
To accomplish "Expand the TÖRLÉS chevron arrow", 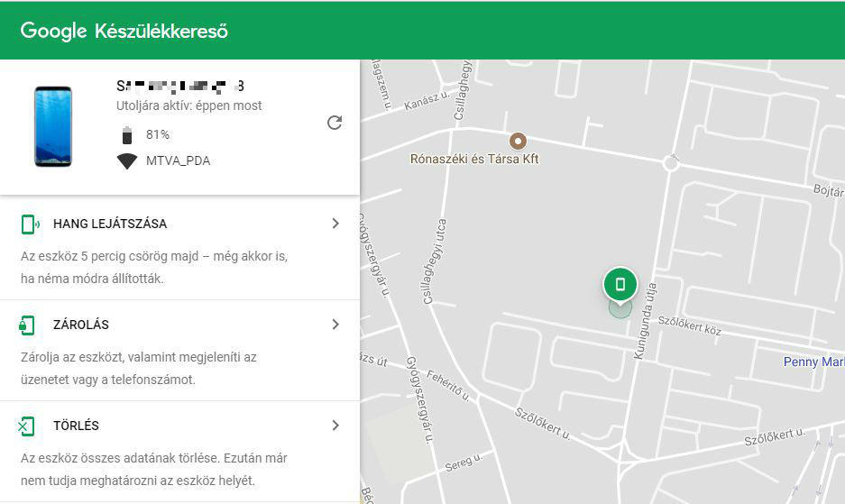I will pyautogui.click(x=335, y=426).
